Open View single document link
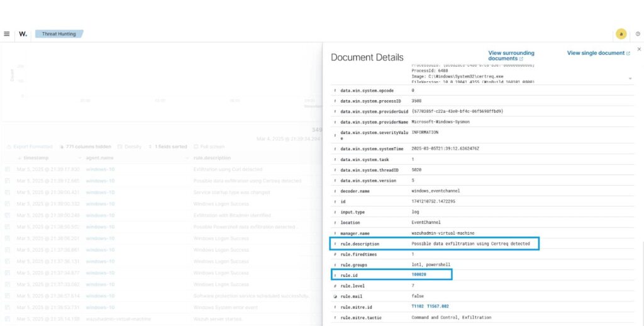 click(599, 53)
